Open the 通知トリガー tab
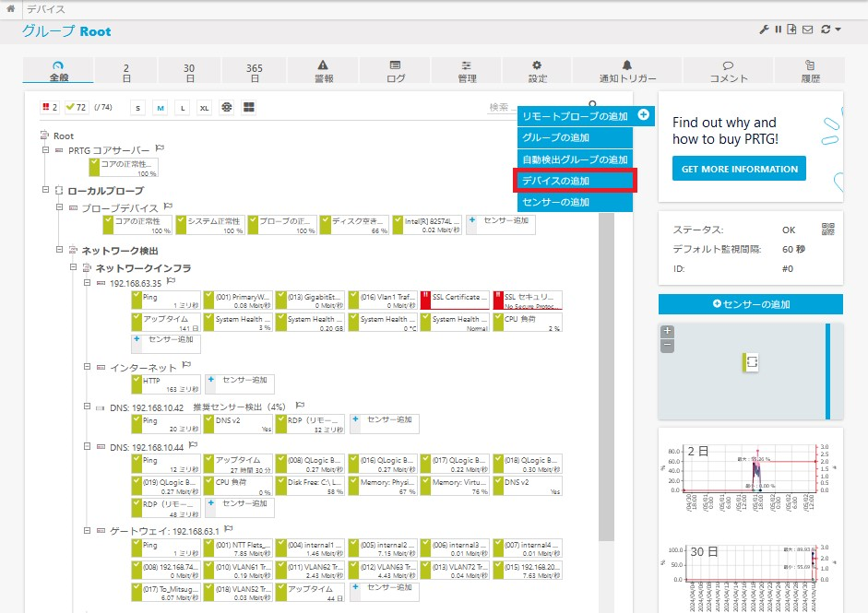868x613 pixels. pyautogui.click(x=627, y=71)
